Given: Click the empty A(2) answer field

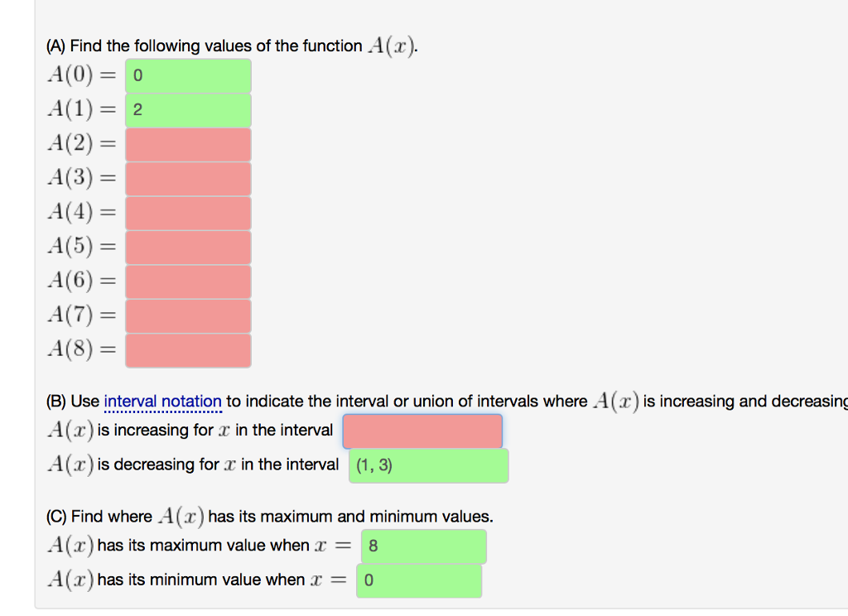Looking at the screenshot, I should [187, 144].
